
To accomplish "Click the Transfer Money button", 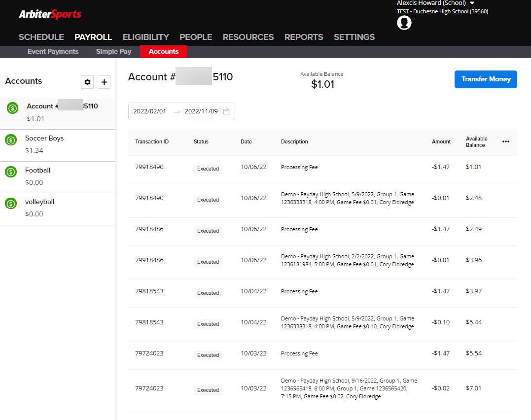I will pos(486,79).
